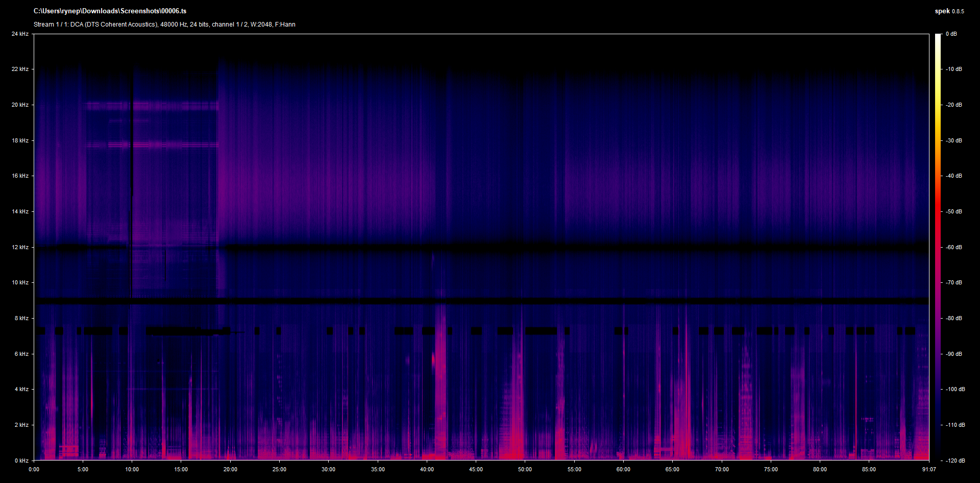Click the white top of dB color bar
Screen dimensions: 980x483
click(938, 38)
